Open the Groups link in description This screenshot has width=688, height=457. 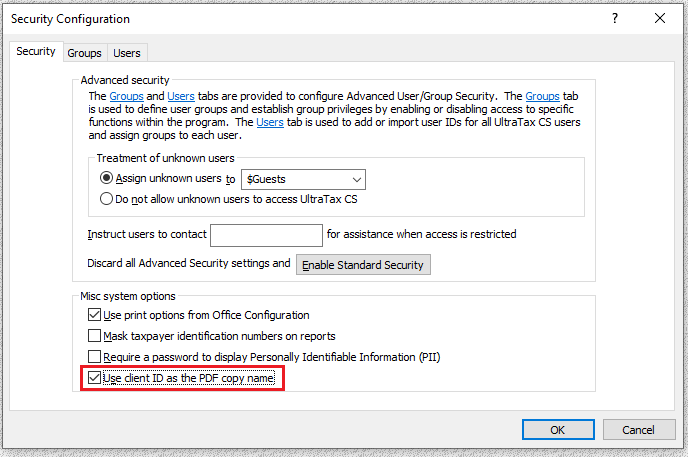pyautogui.click(x=125, y=96)
